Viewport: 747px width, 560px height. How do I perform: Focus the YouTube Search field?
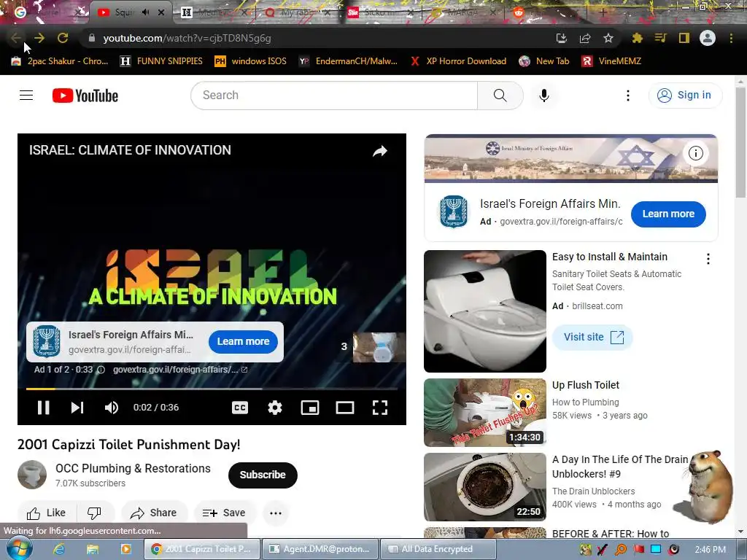pyautogui.click(x=334, y=96)
